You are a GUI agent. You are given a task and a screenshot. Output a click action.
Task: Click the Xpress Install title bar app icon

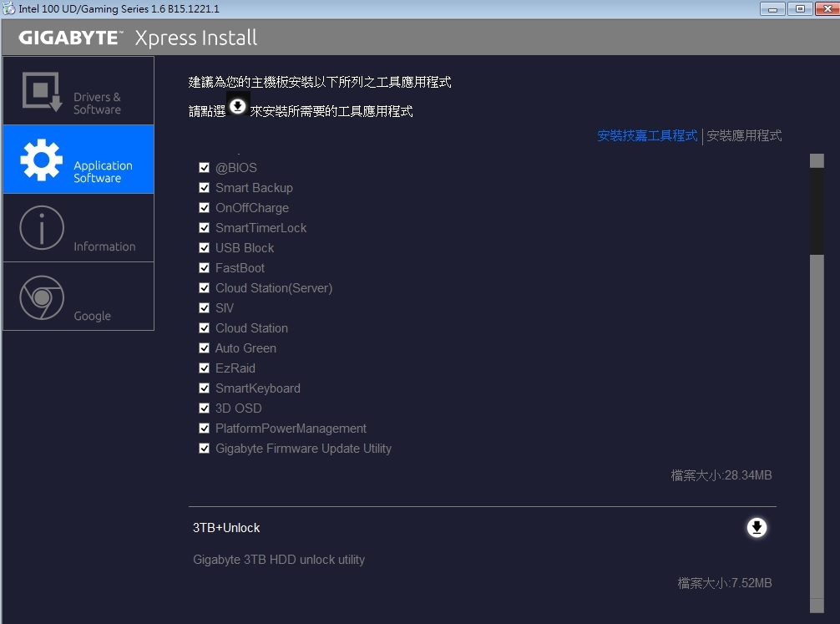pyautogui.click(x=9, y=8)
